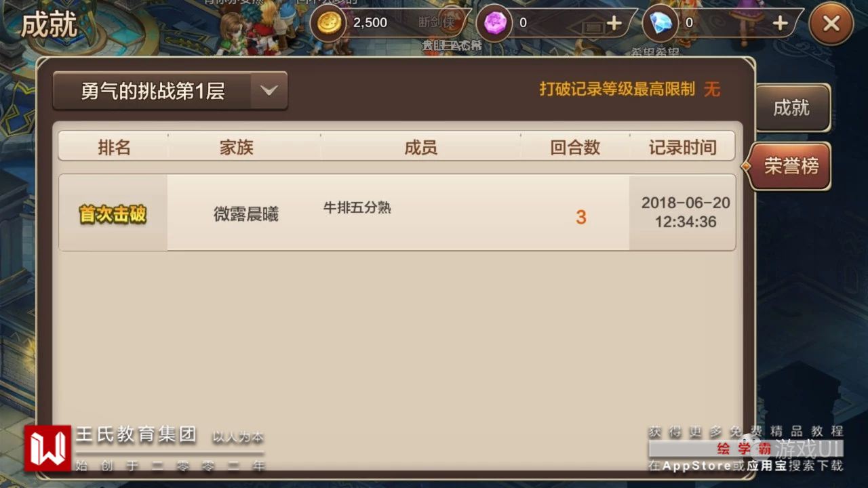The image size is (868, 488).
Task: Click the purple gem currency icon
Action: pyautogui.click(x=494, y=23)
